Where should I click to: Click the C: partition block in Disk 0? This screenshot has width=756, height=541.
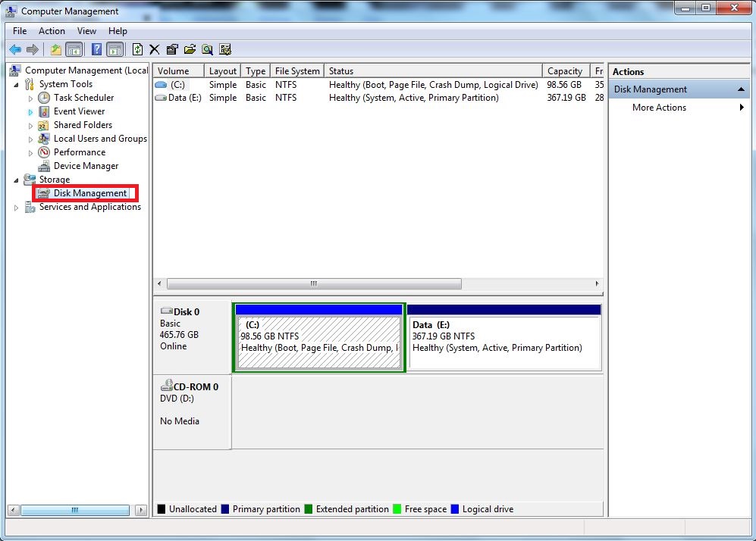(318, 337)
